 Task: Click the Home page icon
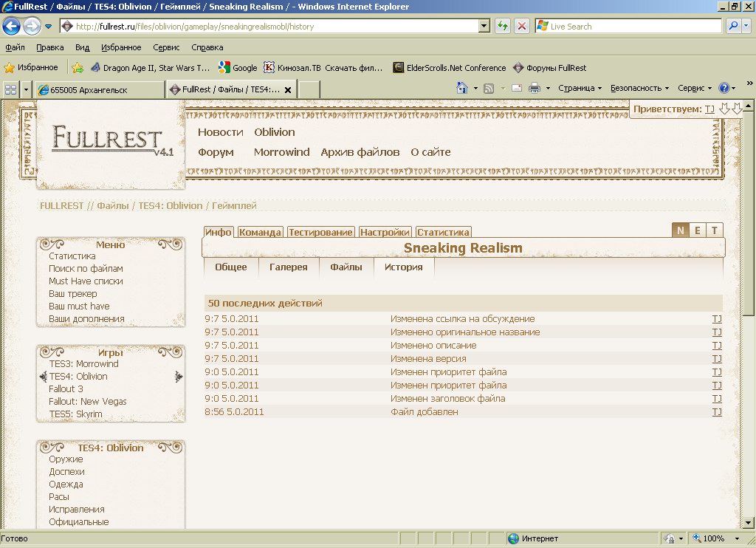(462, 89)
